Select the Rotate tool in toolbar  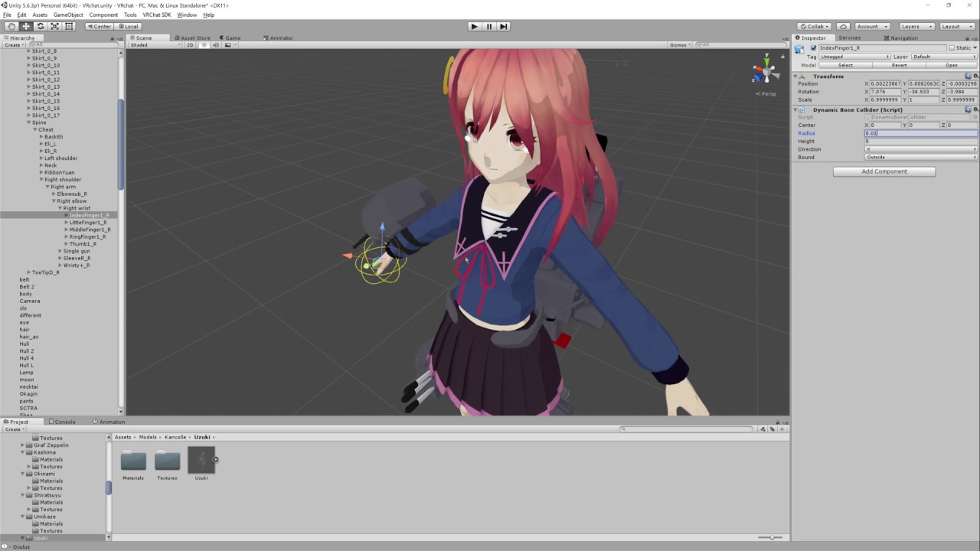click(41, 26)
